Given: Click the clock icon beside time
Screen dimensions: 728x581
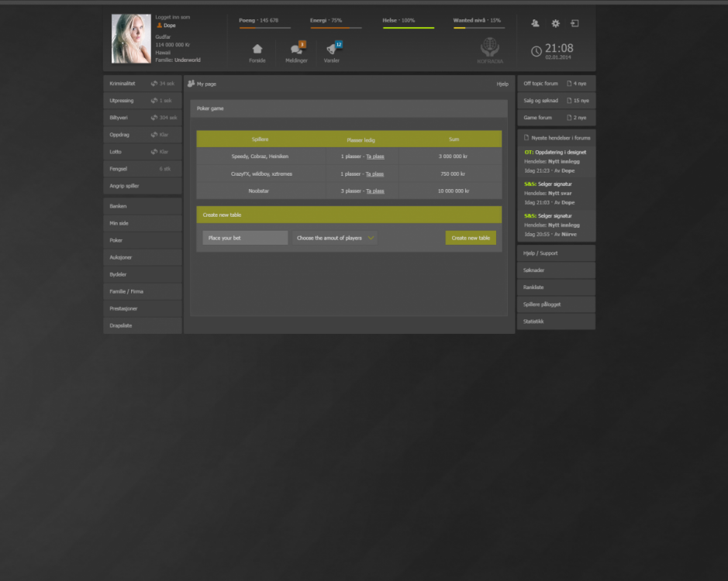Looking at the screenshot, I should point(536,51).
